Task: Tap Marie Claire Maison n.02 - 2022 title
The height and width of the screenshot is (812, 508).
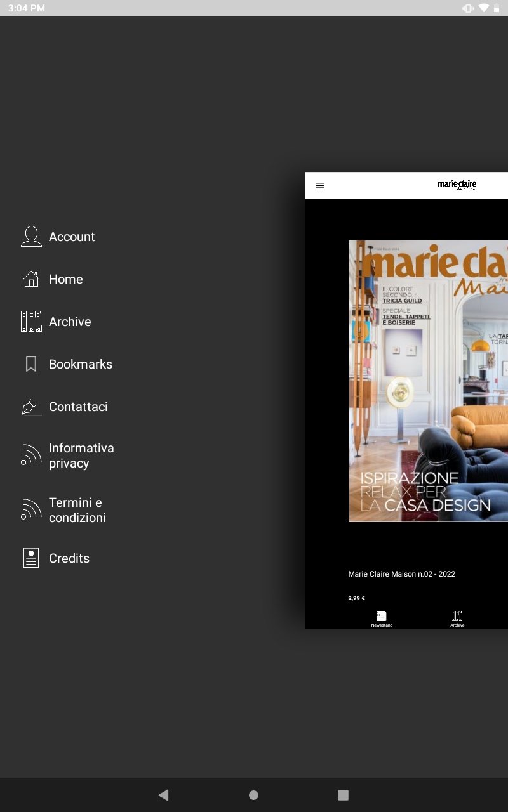Action: [x=402, y=574]
